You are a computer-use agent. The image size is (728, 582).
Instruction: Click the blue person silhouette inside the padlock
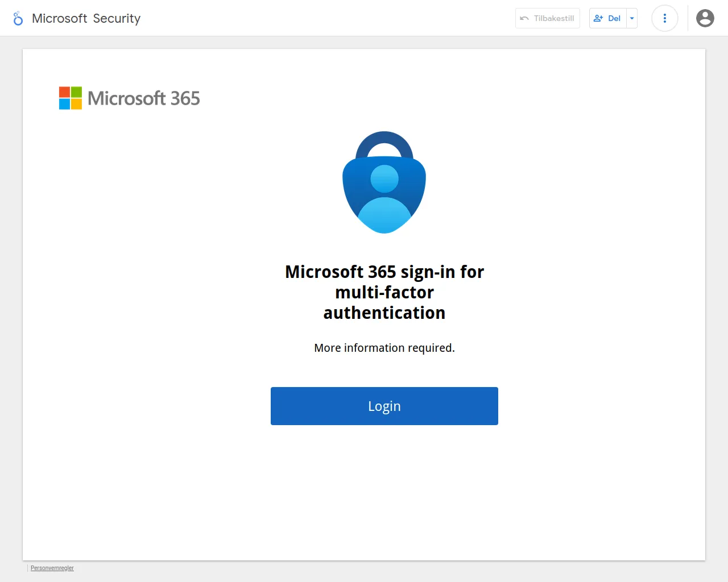(x=384, y=199)
